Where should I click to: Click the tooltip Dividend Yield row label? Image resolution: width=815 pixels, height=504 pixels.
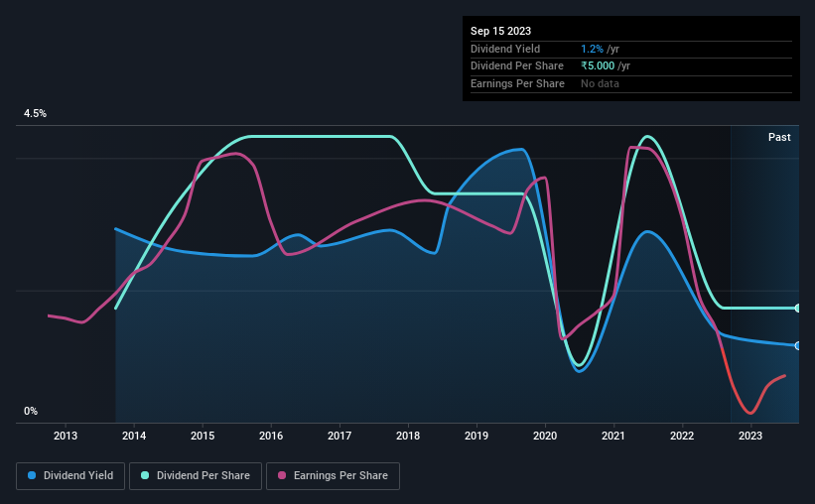[505, 49]
